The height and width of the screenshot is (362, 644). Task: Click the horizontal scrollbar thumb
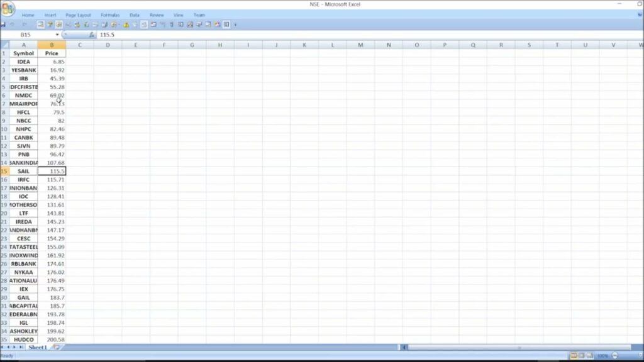[x=519, y=348]
